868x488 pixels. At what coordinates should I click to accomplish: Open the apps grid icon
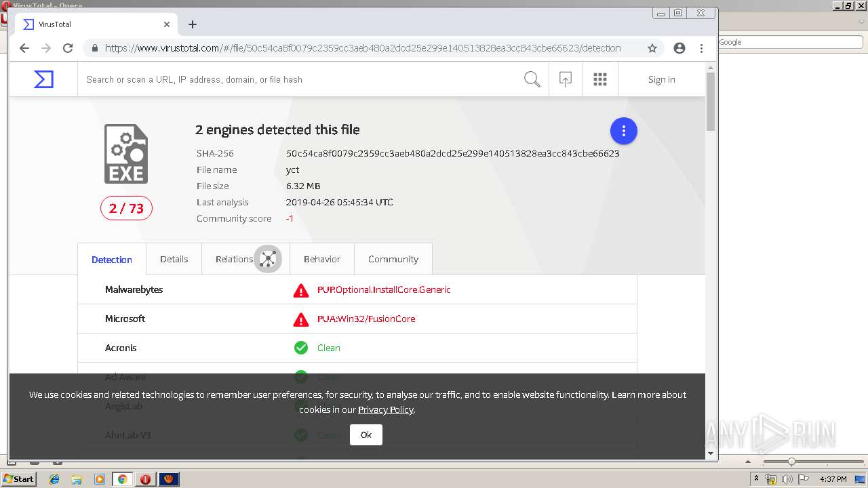click(600, 79)
